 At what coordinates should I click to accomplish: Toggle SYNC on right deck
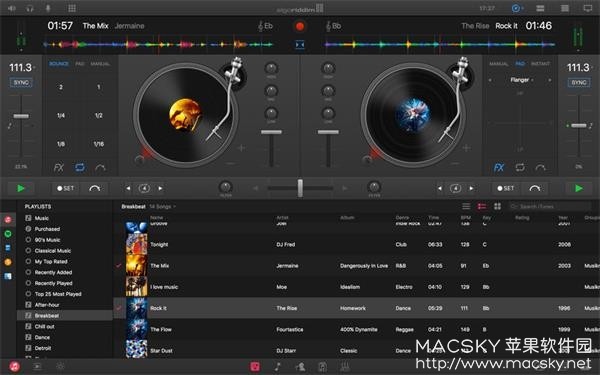click(x=579, y=83)
